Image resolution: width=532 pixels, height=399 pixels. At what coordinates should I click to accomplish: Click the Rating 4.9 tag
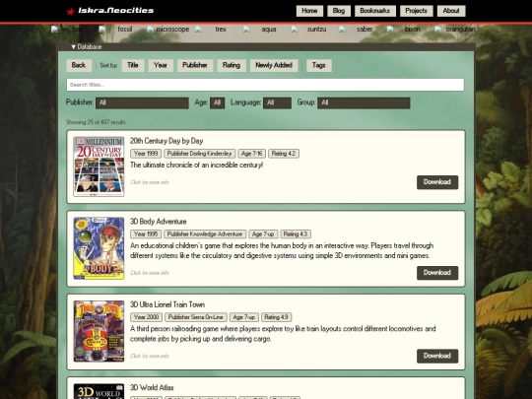277,317
